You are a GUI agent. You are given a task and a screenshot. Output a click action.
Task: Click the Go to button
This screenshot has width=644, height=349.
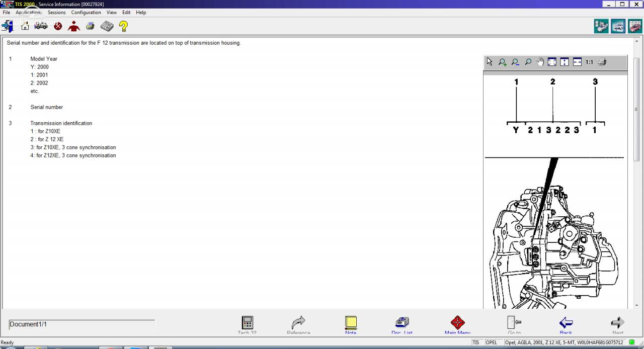pos(514,325)
